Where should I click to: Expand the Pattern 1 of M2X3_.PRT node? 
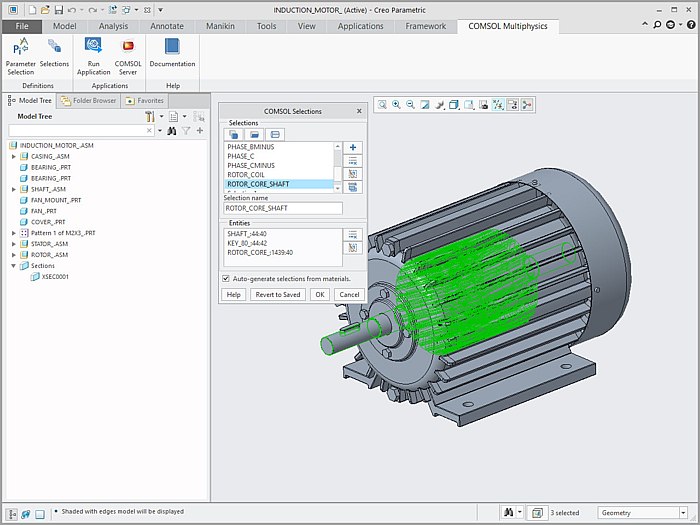coord(14,233)
